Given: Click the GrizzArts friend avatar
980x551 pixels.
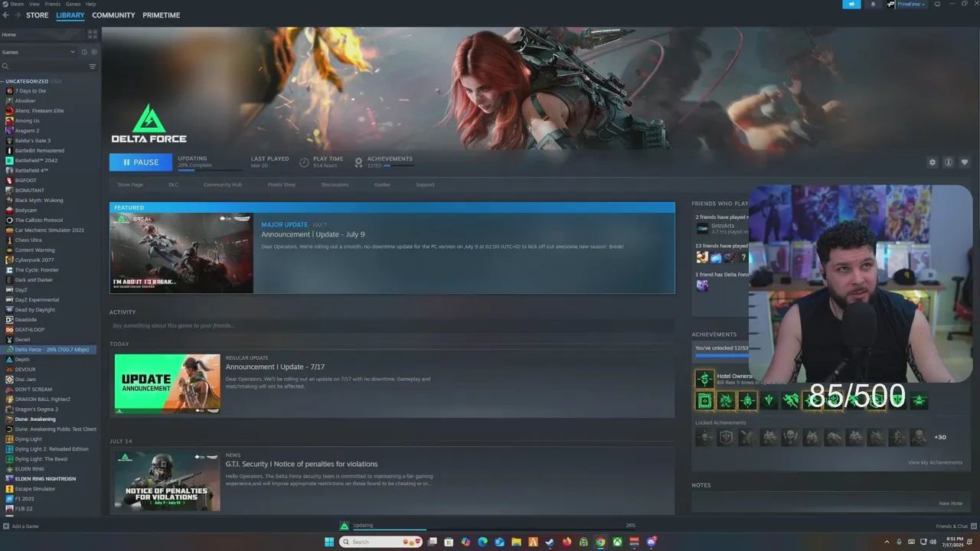Looking at the screenshot, I should coord(702,228).
